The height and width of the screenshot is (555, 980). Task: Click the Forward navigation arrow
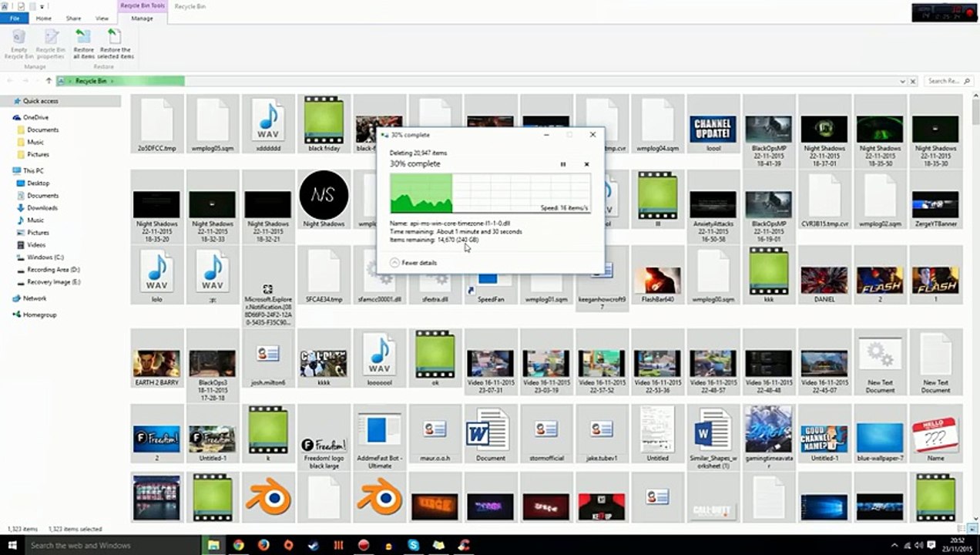click(x=25, y=81)
